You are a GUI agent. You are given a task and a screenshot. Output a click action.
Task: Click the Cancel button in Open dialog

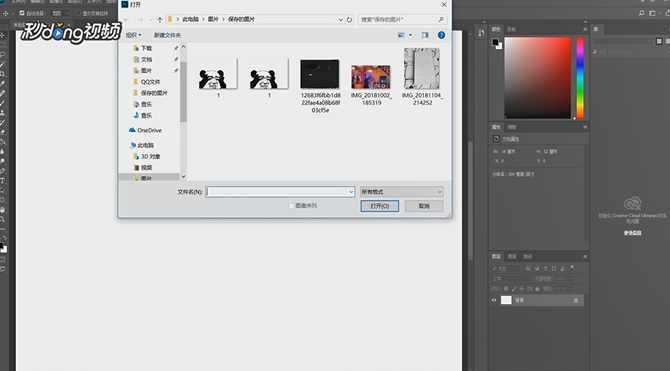pos(424,206)
